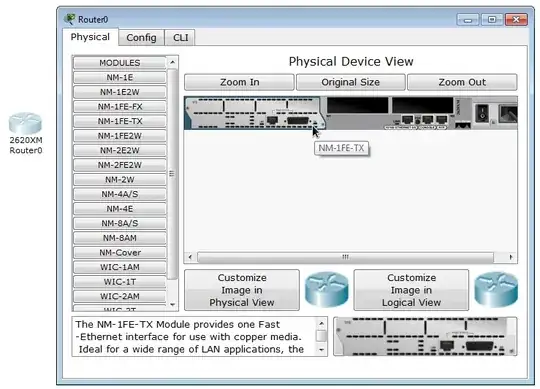
Task: Click the device view scroll right arrow
Action: [x=511, y=257]
